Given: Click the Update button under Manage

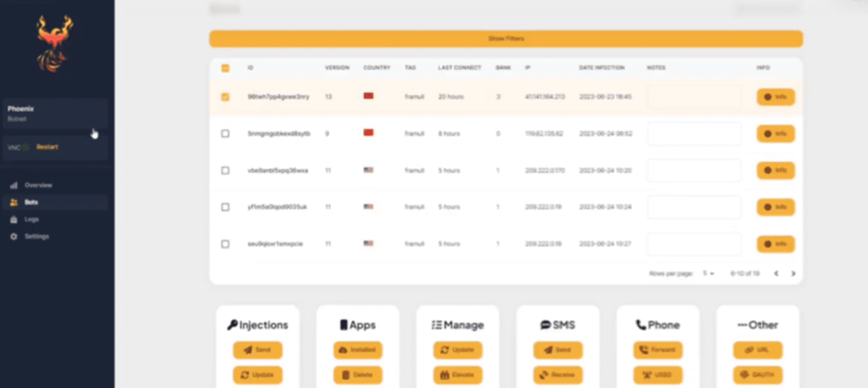Looking at the screenshot, I should (458, 350).
